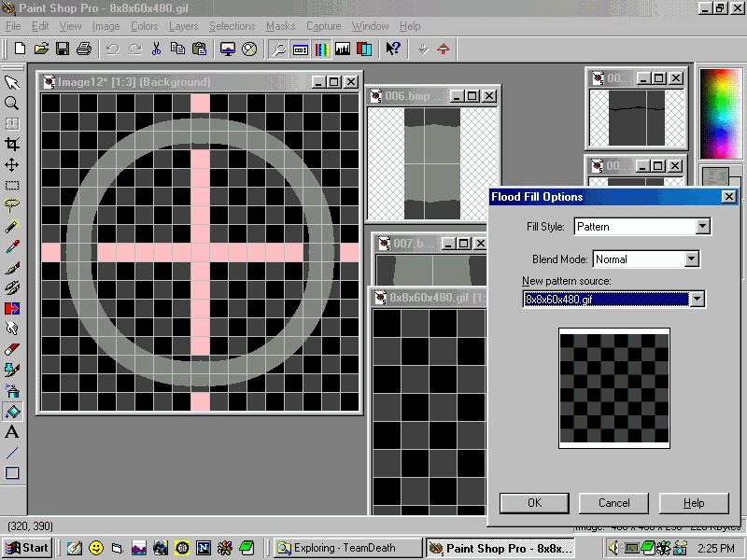Screen dimensions: 747x560
Task: Choose the Eyedropper tool
Action: point(12,246)
